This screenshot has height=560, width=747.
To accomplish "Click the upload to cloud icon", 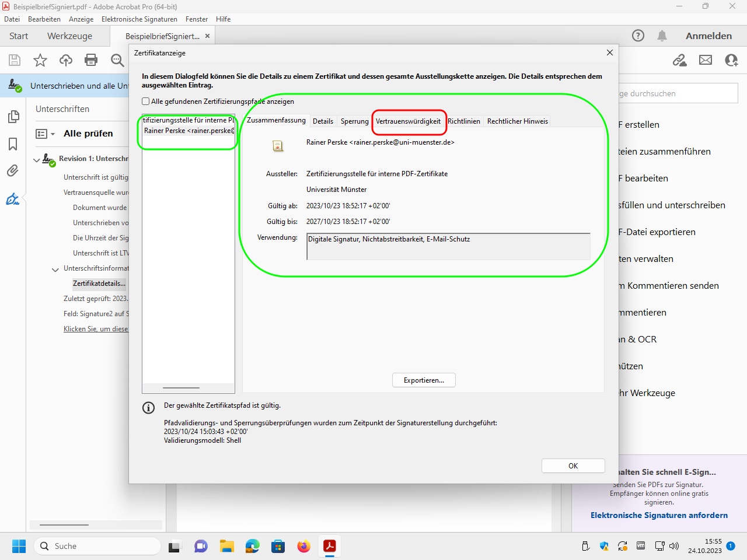I will pyautogui.click(x=66, y=60).
